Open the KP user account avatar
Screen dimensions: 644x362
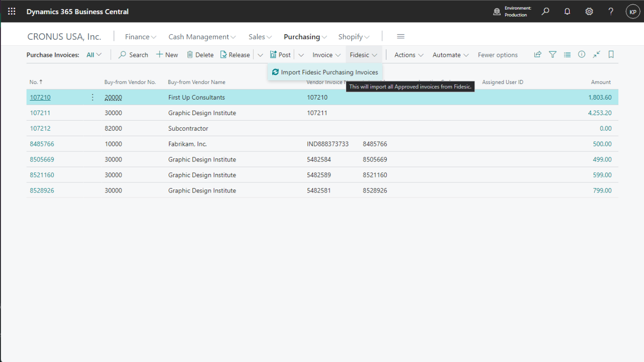(x=633, y=12)
